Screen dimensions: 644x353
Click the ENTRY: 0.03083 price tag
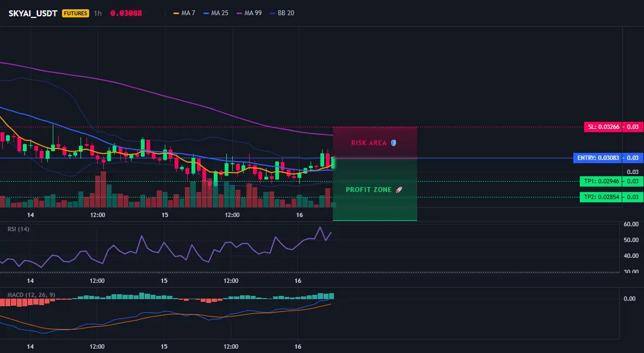(x=598, y=158)
